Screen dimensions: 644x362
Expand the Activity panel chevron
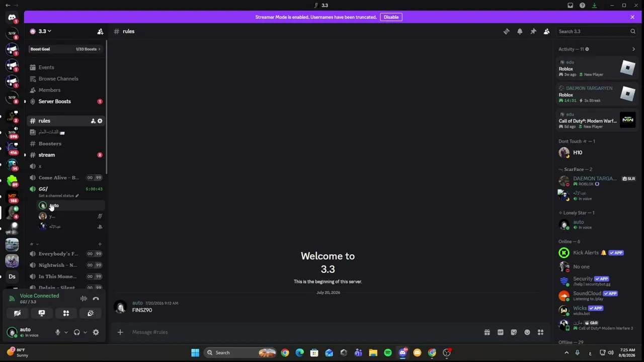pos(633,49)
